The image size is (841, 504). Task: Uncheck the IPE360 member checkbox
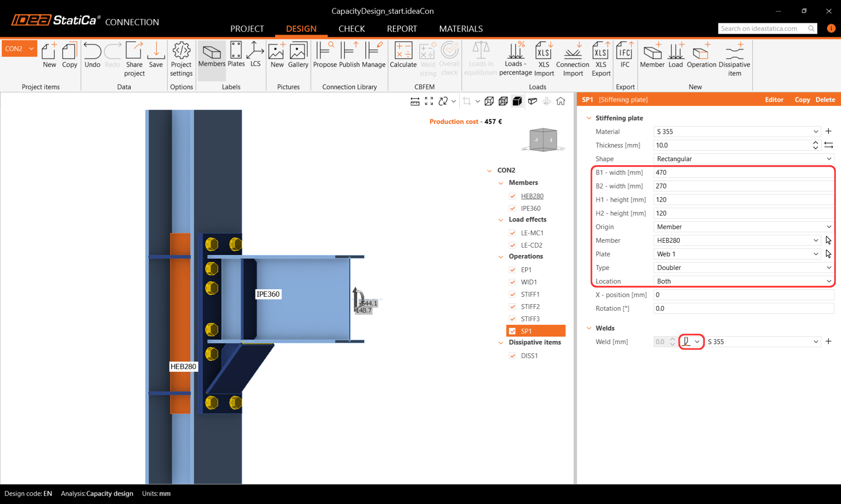[512, 208]
